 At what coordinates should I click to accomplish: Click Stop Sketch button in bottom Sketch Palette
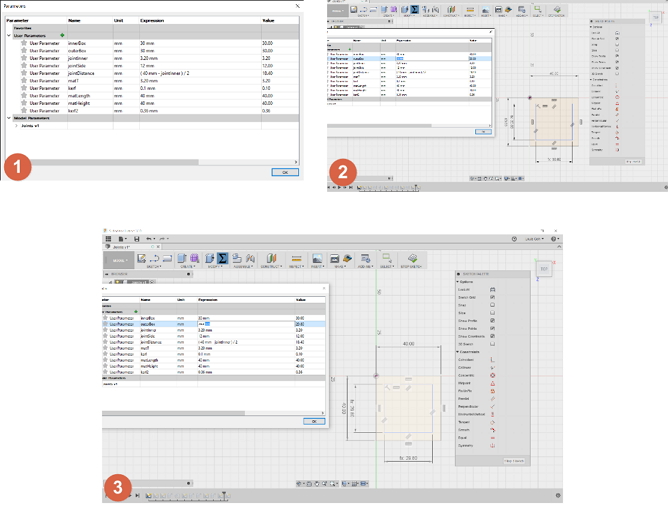[514, 461]
